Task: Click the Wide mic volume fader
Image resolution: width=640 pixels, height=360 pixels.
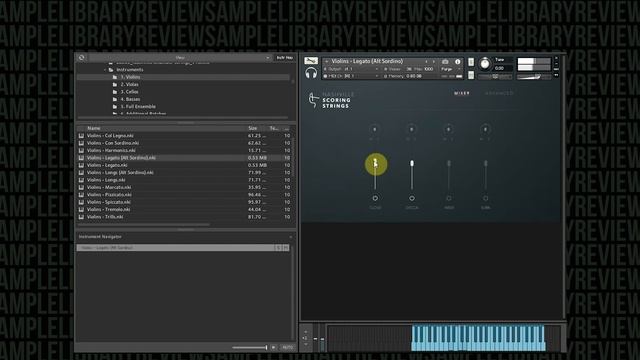Action: (449, 174)
